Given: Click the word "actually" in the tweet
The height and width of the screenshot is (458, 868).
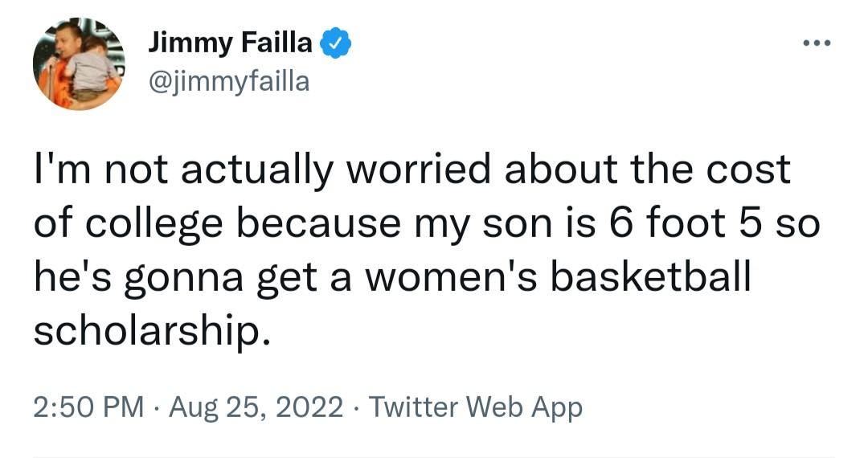Looking at the screenshot, I should (x=257, y=171).
